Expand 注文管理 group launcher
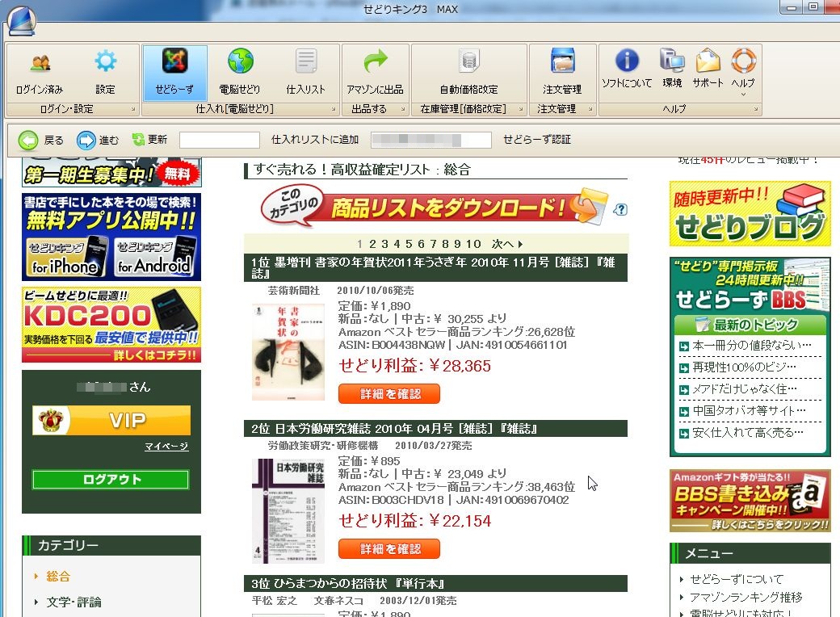The image size is (840, 617). (590, 109)
